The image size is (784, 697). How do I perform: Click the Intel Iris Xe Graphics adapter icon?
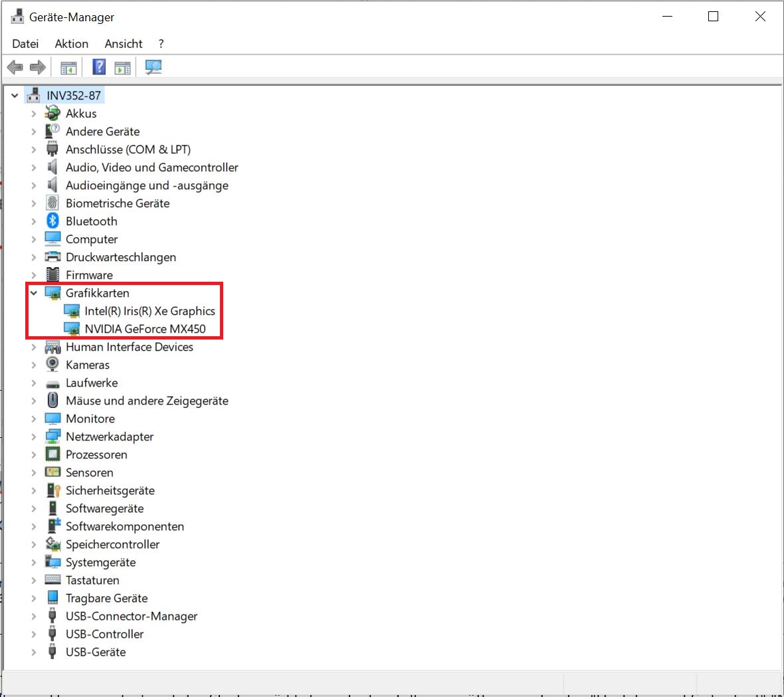click(x=72, y=311)
